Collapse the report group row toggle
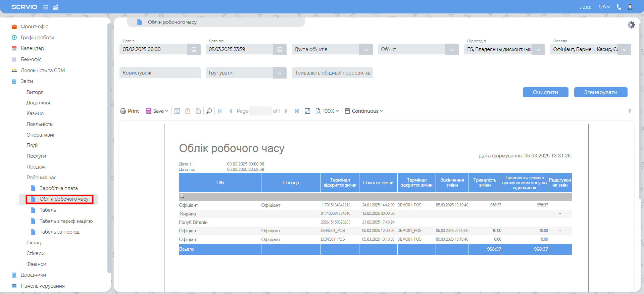Screen dimensions: 644x294 point(182,196)
